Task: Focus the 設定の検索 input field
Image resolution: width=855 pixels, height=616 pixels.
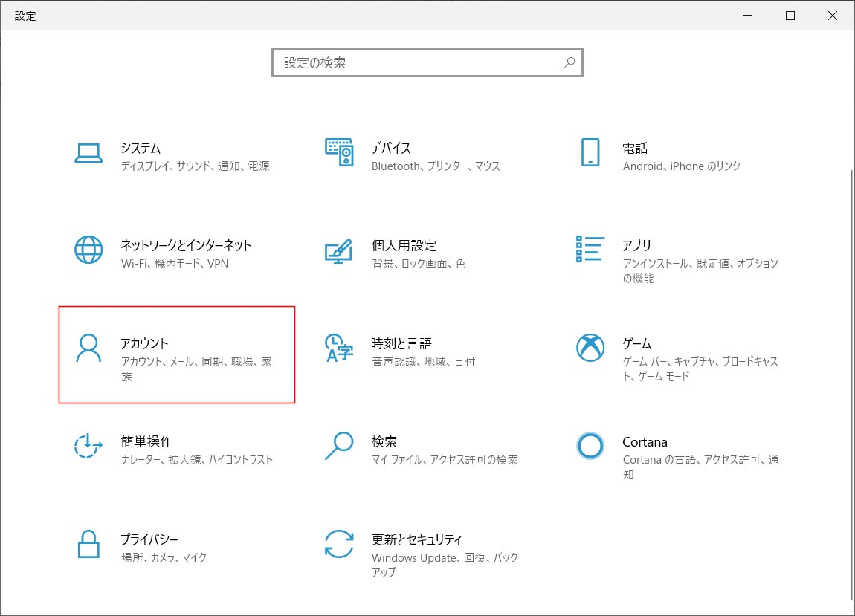Action: click(x=427, y=62)
